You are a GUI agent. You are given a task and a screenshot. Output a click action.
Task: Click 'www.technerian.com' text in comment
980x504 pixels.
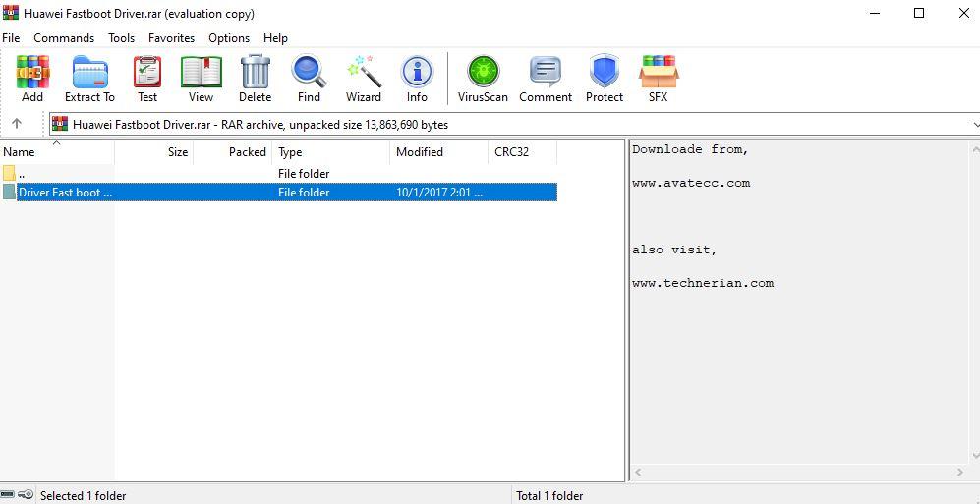[703, 283]
